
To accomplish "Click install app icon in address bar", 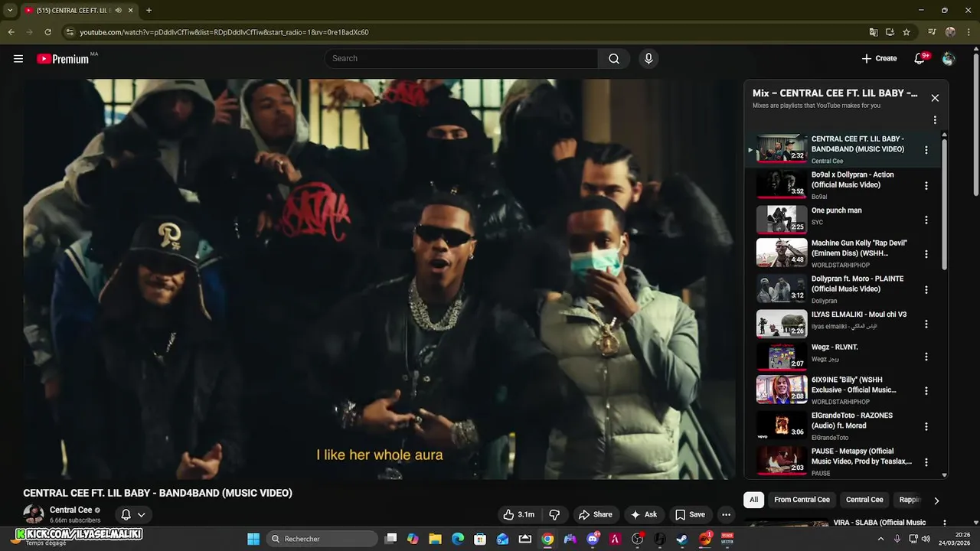I will point(890,32).
